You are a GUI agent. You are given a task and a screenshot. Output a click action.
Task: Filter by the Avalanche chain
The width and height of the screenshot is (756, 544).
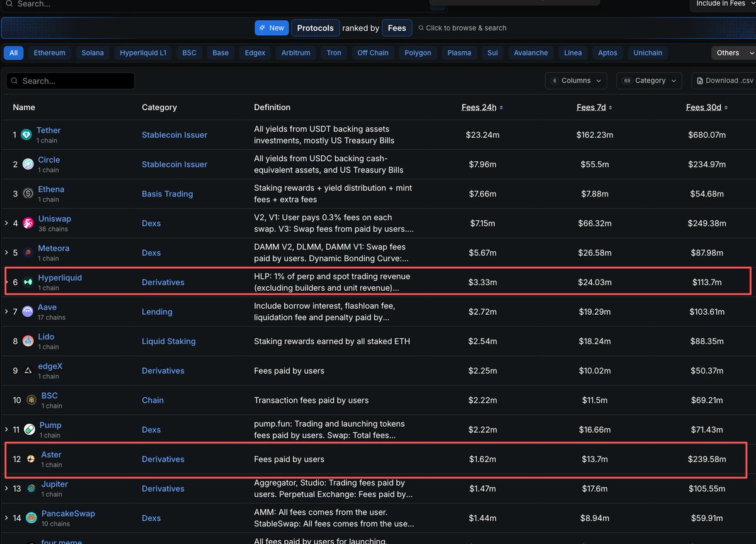point(531,53)
